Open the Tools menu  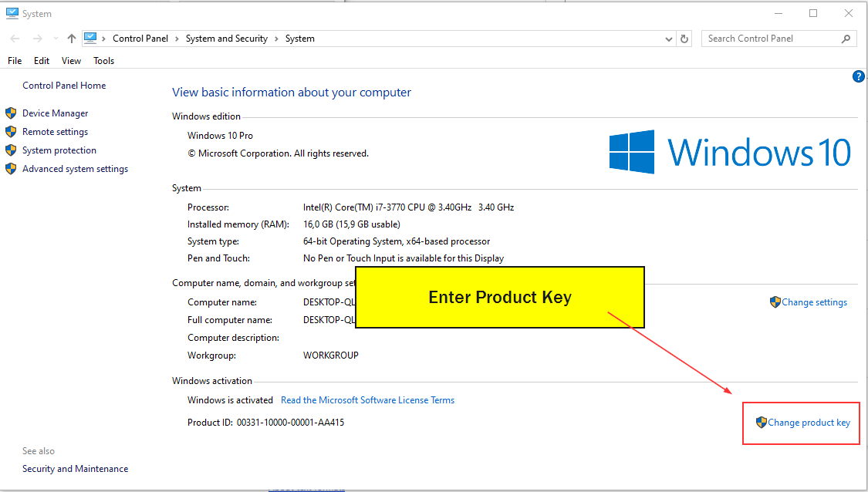click(x=103, y=61)
